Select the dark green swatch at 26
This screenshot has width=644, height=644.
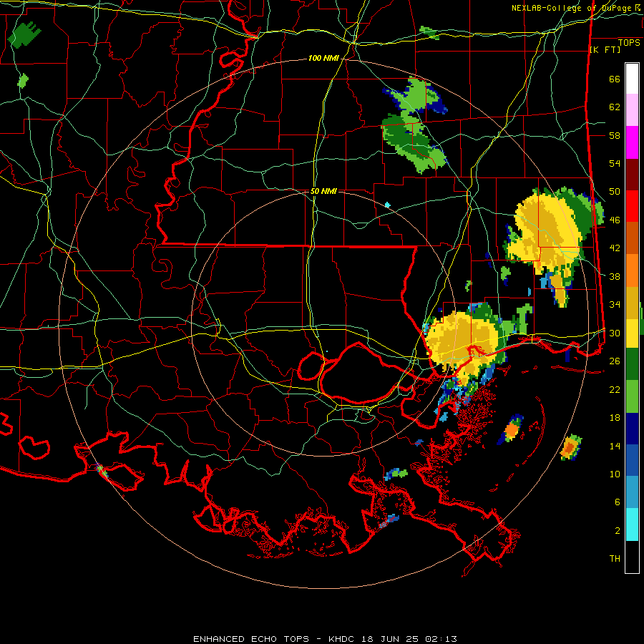632,364
